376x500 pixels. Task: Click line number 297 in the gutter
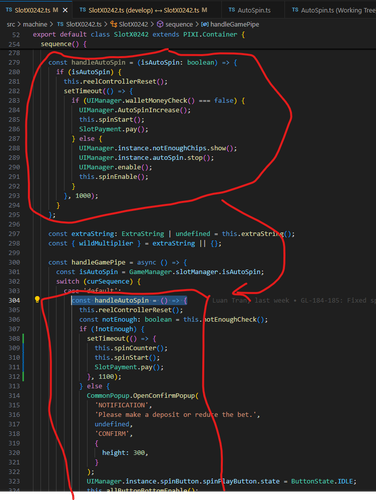[14, 234]
